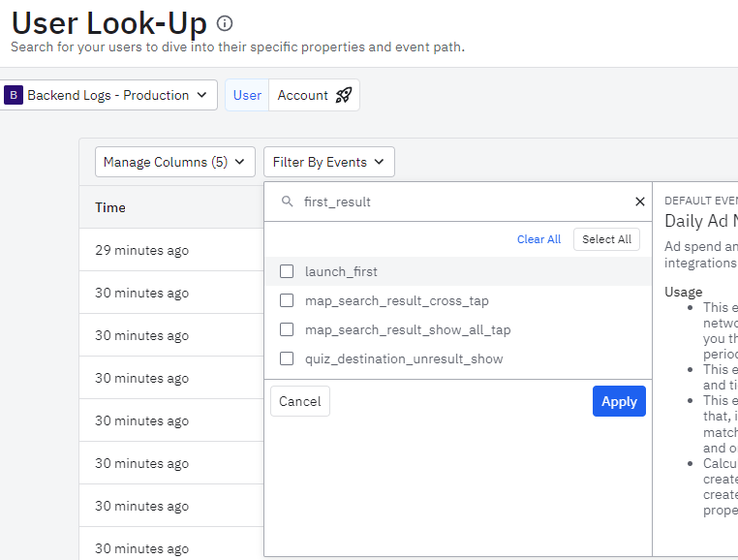Clear the search text with X icon
Viewport: 738px width, 560px height.
click(639, 202)
